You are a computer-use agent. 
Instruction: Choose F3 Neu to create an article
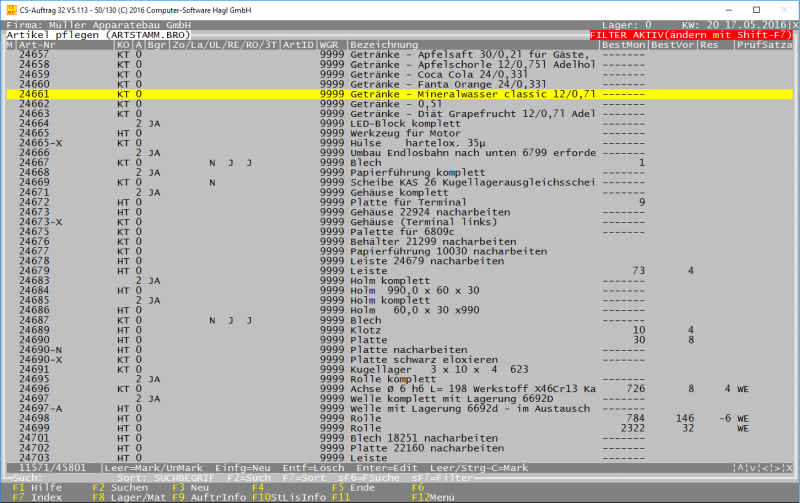coord(188,486)
